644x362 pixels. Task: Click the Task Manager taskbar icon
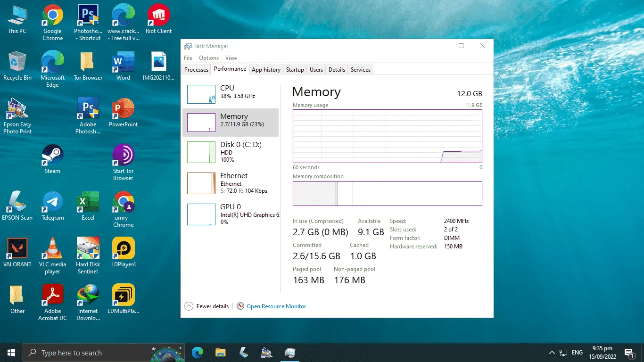point(289,353)
